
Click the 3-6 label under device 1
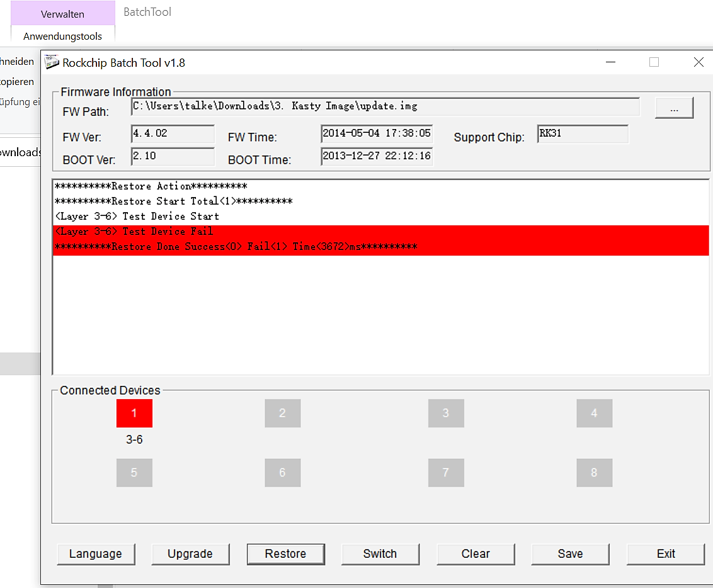(x=134, y=439)
